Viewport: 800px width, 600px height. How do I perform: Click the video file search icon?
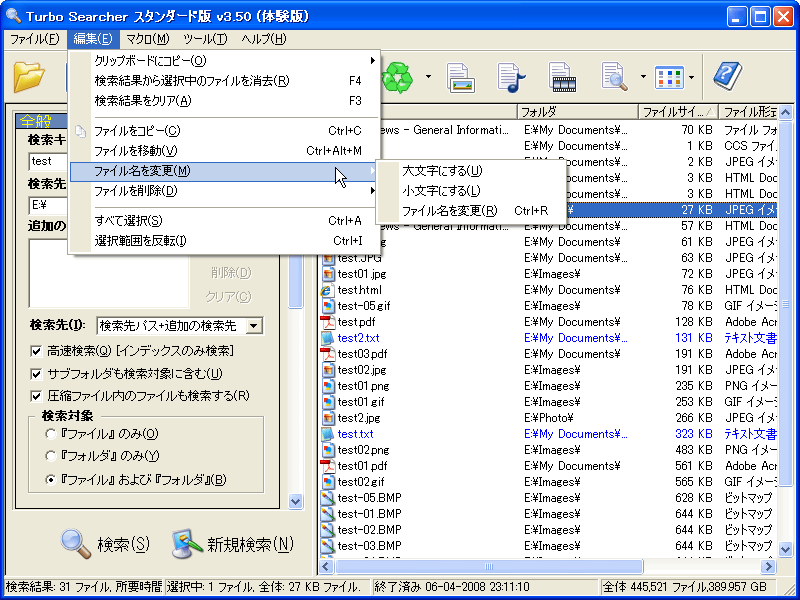[x=562, y=78]
